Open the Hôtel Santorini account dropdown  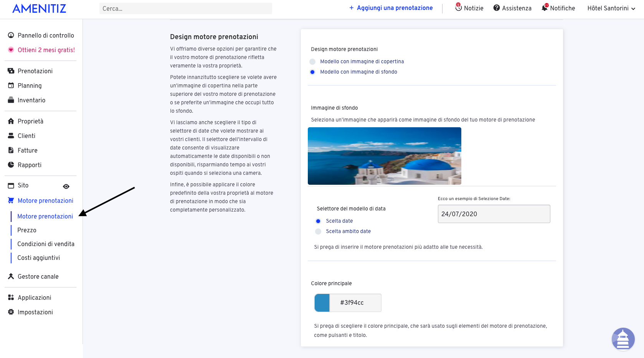(x=611, y=8)
